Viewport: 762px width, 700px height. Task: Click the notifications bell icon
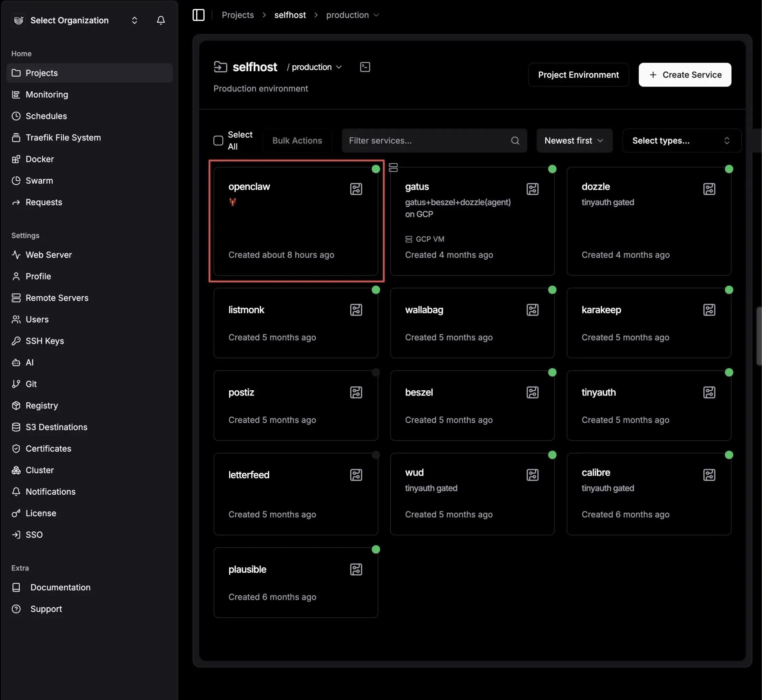[161, 20]
